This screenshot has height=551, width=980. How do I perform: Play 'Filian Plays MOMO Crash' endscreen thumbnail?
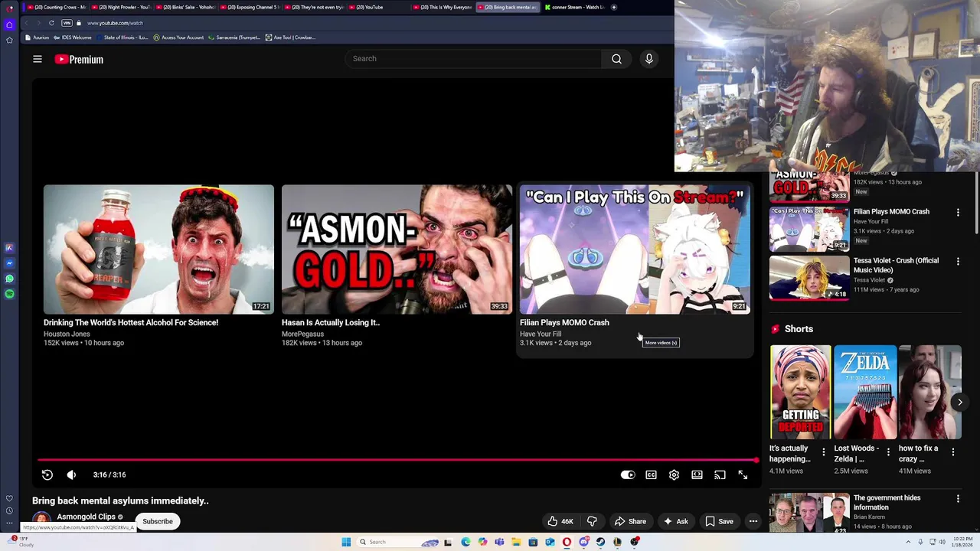pyautogui.click(x=635, y=249)
